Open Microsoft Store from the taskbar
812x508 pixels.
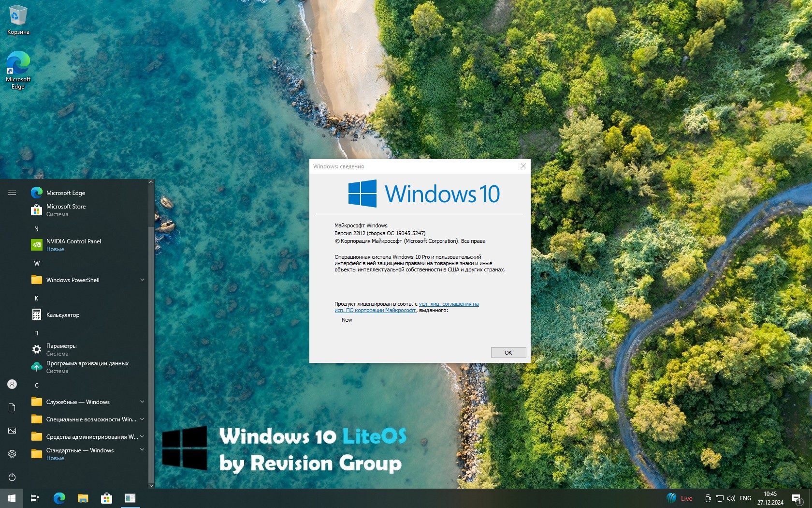tap(106, 498)
